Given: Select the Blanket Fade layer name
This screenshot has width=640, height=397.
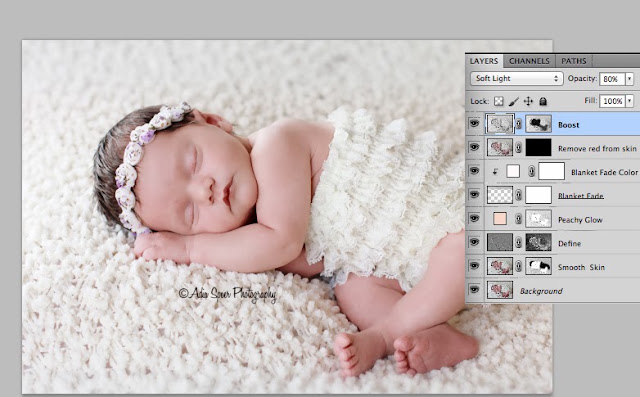Looking at the screenshot, I should point(581,196).
